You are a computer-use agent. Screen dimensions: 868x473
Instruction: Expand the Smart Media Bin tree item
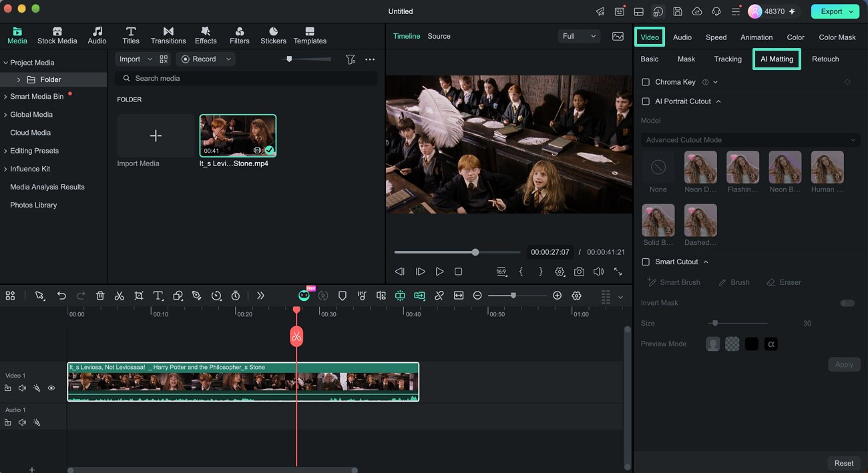(x=5, y=97)
